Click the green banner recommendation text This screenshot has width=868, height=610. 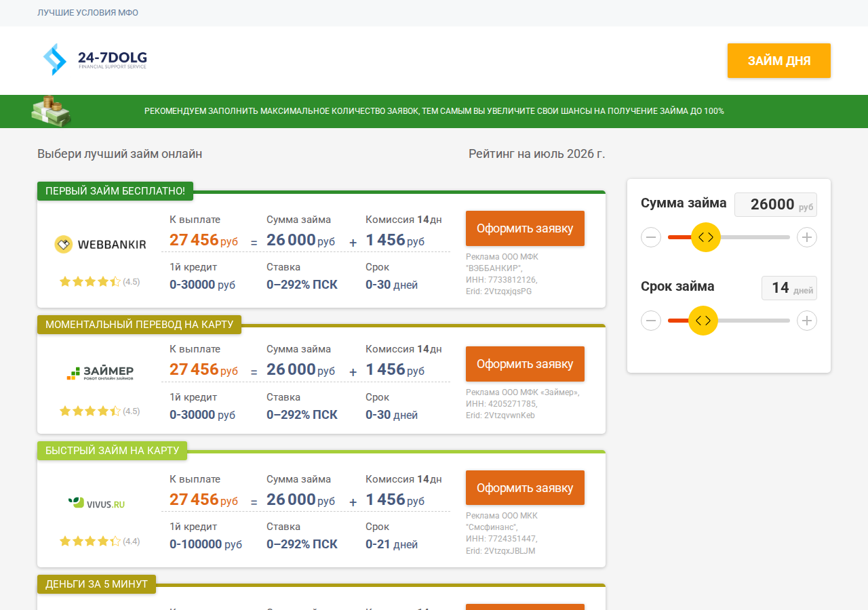tap(434, 111)
